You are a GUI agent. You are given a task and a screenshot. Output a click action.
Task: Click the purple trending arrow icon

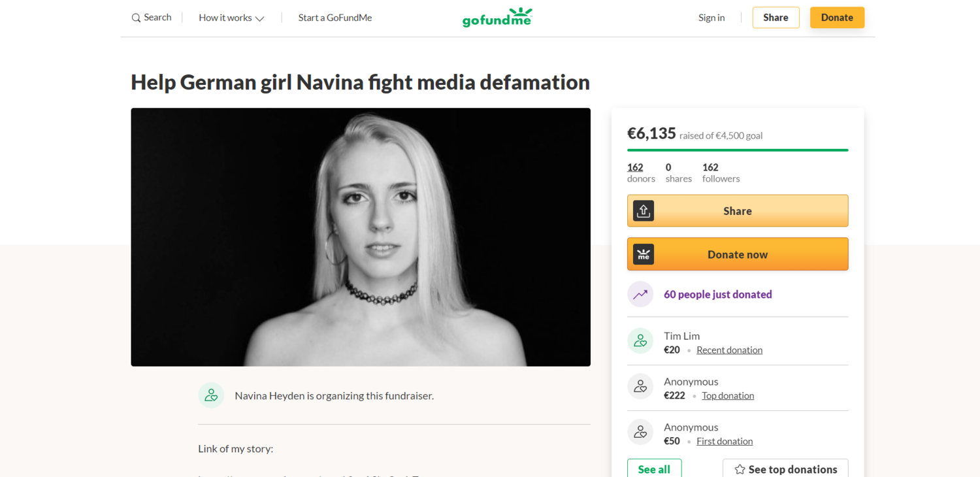[640, 294]
